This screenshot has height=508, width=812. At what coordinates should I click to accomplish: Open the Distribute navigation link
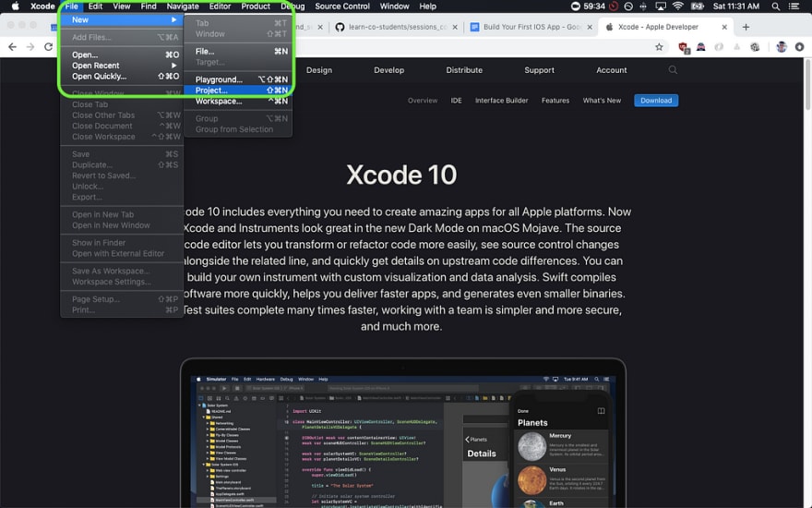(x=464, y=70)
